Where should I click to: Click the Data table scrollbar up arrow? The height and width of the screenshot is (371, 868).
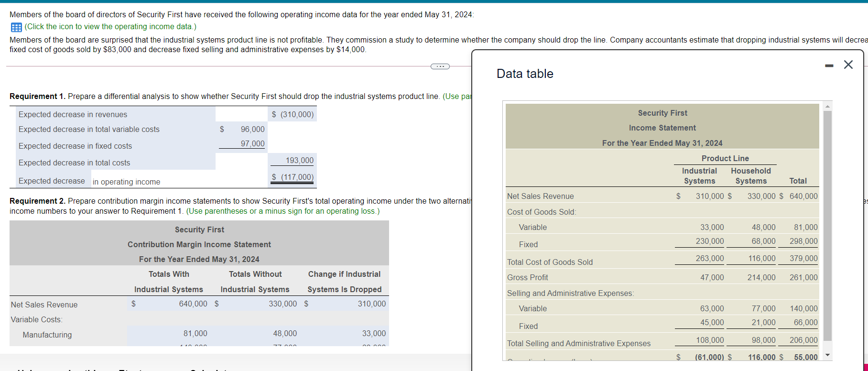827,106
